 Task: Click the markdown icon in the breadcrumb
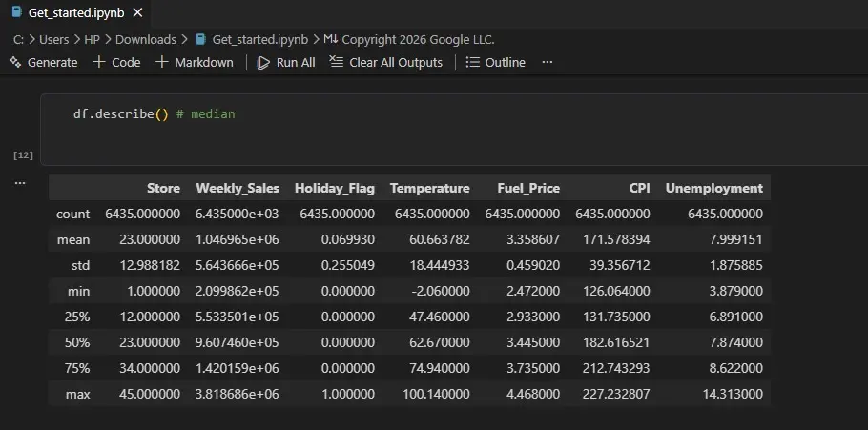(331, 40)
